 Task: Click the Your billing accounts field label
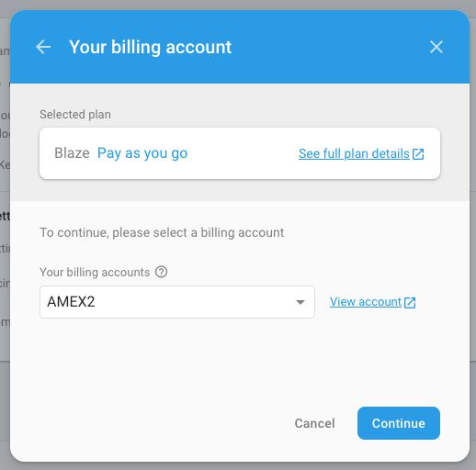click(x=95, y=272)
